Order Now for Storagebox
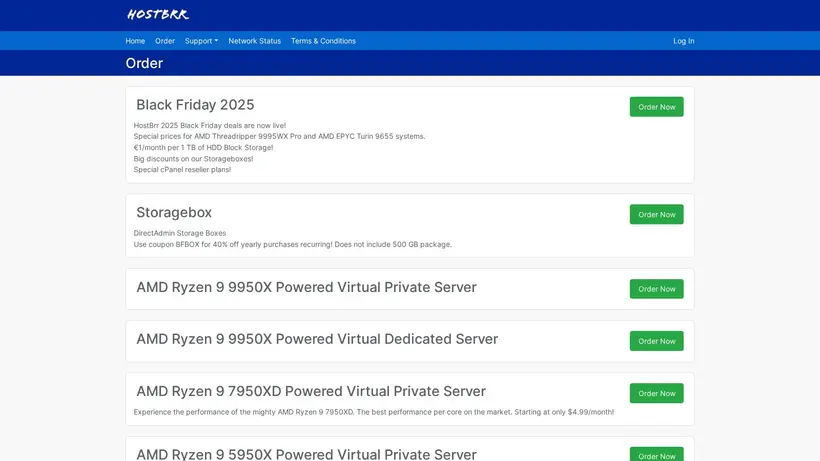Image resolution: width=820 pixels, height=461 pixels. coord(656,214)
